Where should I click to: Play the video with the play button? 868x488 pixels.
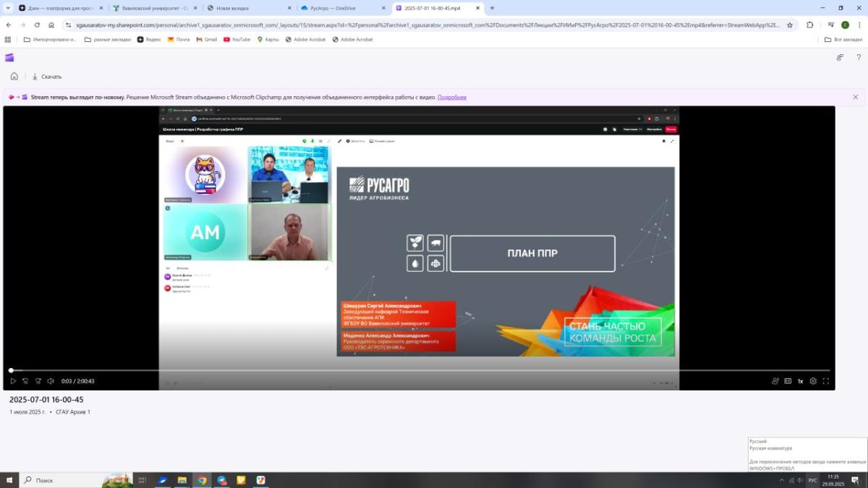[x=13, y=381]
